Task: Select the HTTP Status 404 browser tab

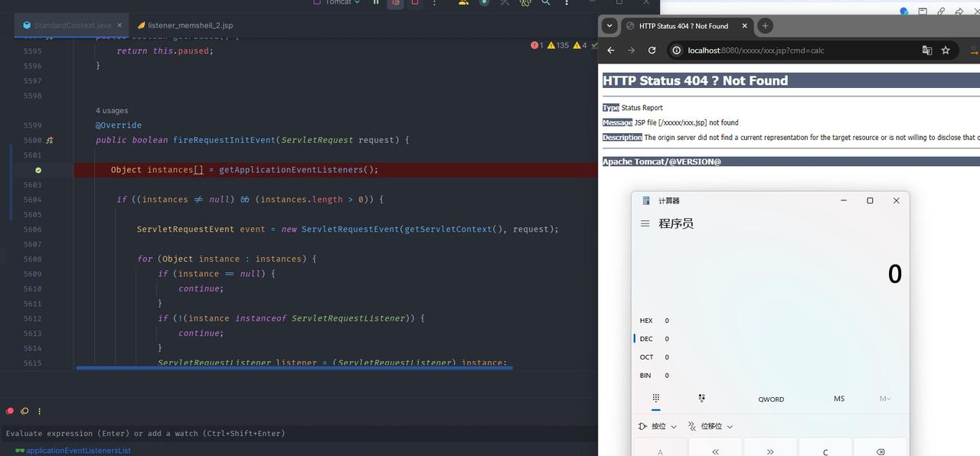Action: click(684, 26)
